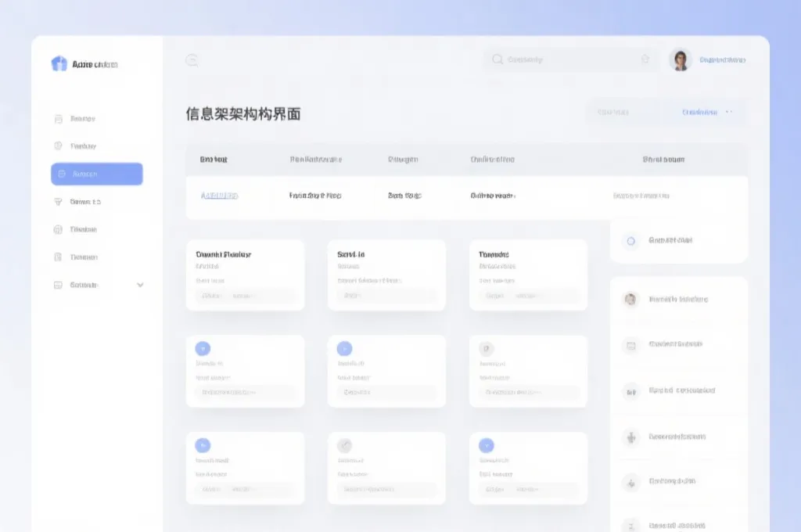
Task: Click the magnifier icon left of header
Action: point(192,60)
